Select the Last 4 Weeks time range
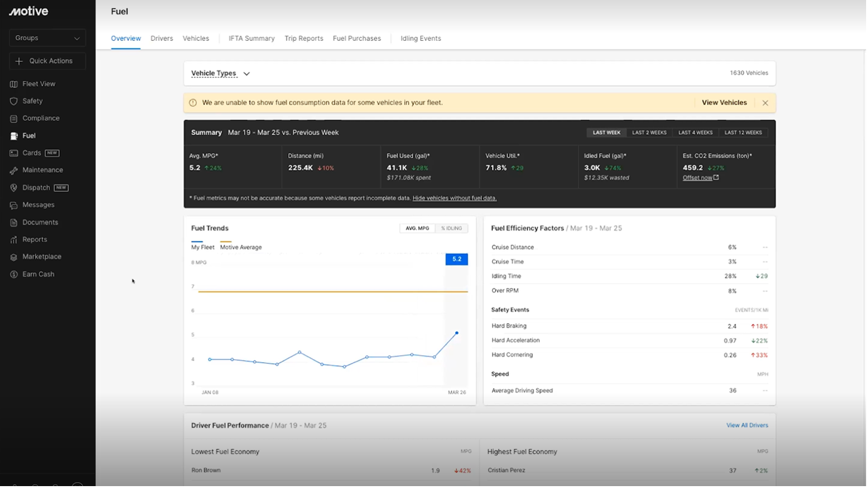Viewport: 868px width, 488px height. (695, 133)
